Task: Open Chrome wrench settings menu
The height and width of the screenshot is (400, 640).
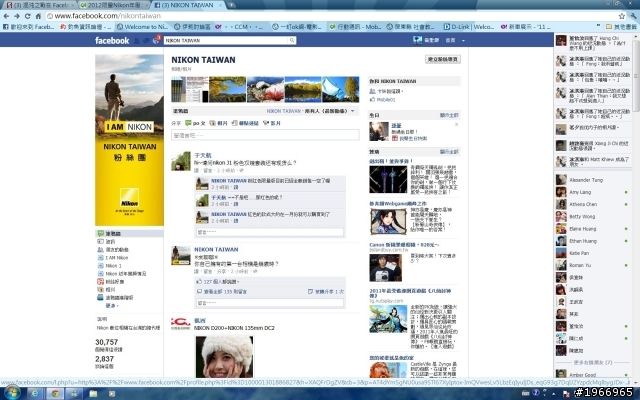Action: pyautogui.click(x=633, y=16)
